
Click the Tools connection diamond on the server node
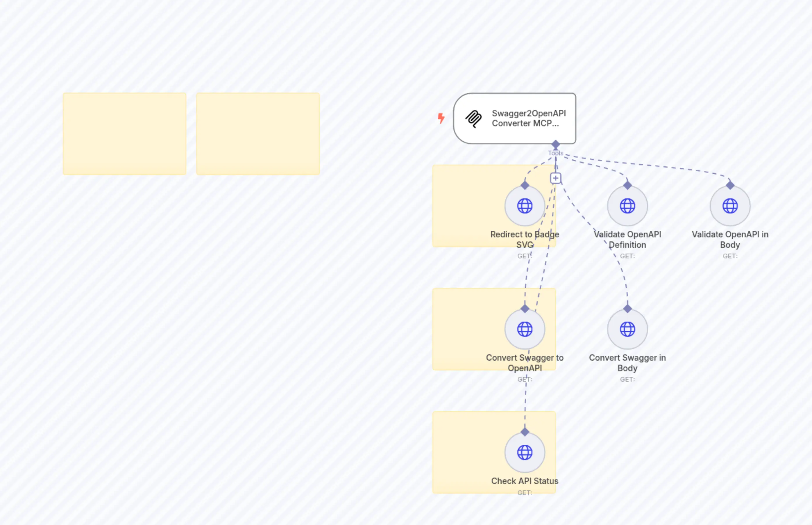pos(556,145)
